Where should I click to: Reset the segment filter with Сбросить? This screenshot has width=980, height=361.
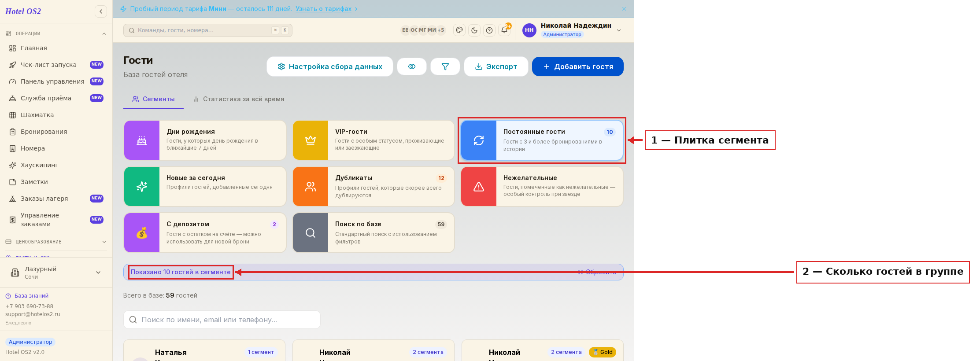point(597,272)
